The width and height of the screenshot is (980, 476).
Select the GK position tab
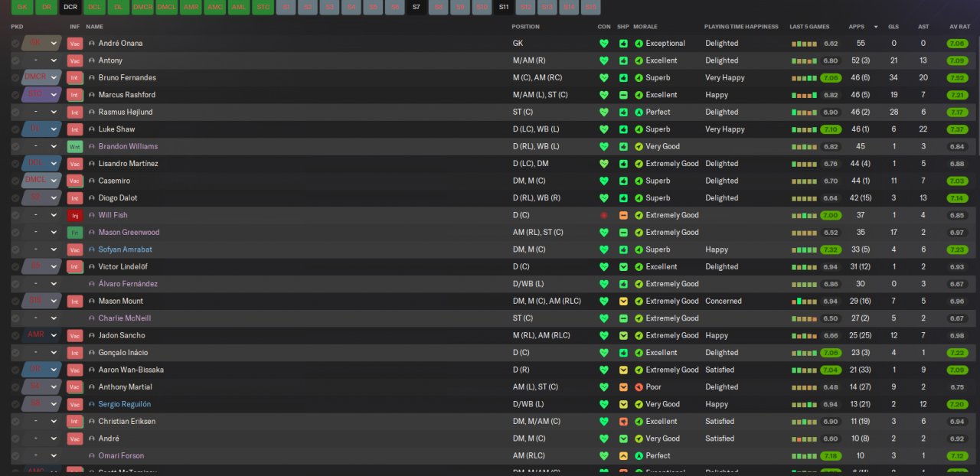[22, 7]
